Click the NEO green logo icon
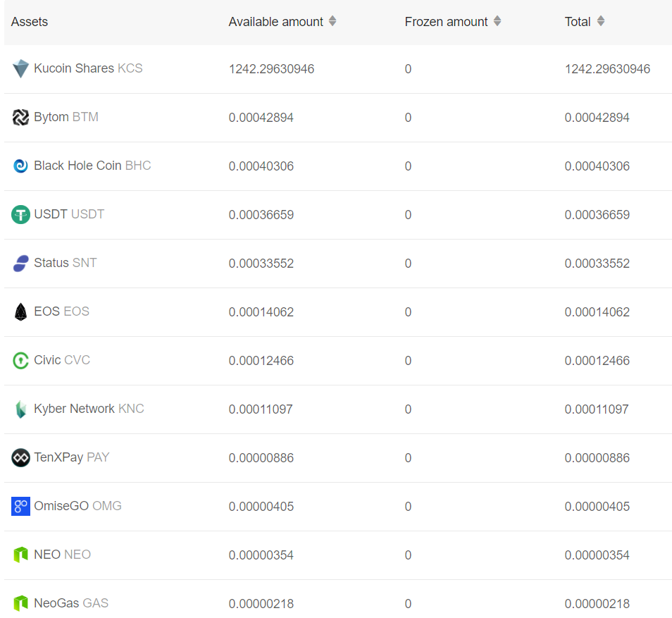Viewport: 672px width, 618px height. click(20, 555)
